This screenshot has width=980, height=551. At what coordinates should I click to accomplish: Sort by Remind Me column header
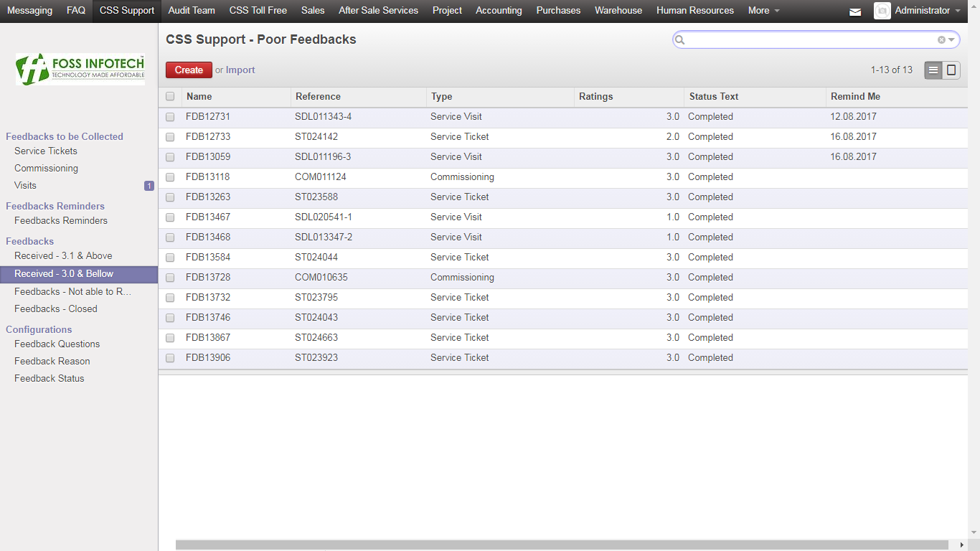click(x=855, y=96)
